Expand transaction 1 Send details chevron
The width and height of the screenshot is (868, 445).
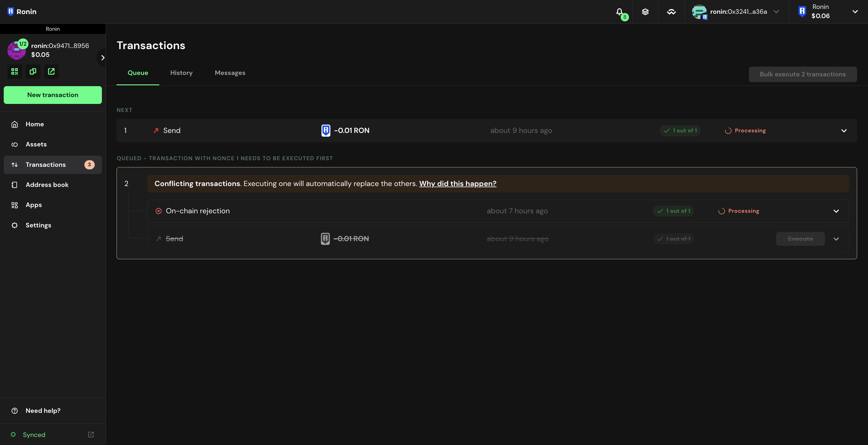(x=844, y=130)
